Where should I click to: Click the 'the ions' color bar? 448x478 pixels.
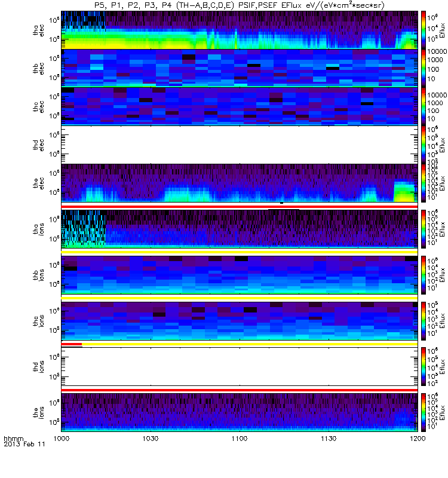[x=424, y=413]
